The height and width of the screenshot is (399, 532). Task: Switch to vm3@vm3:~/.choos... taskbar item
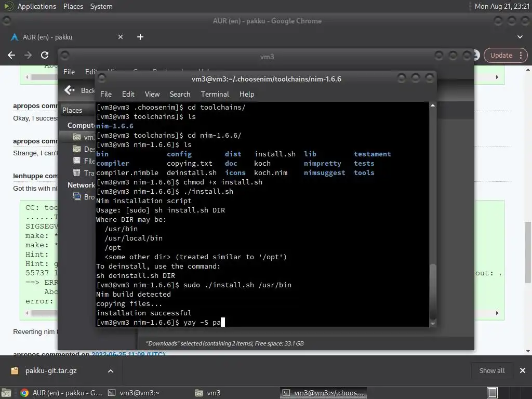point(323,393)
